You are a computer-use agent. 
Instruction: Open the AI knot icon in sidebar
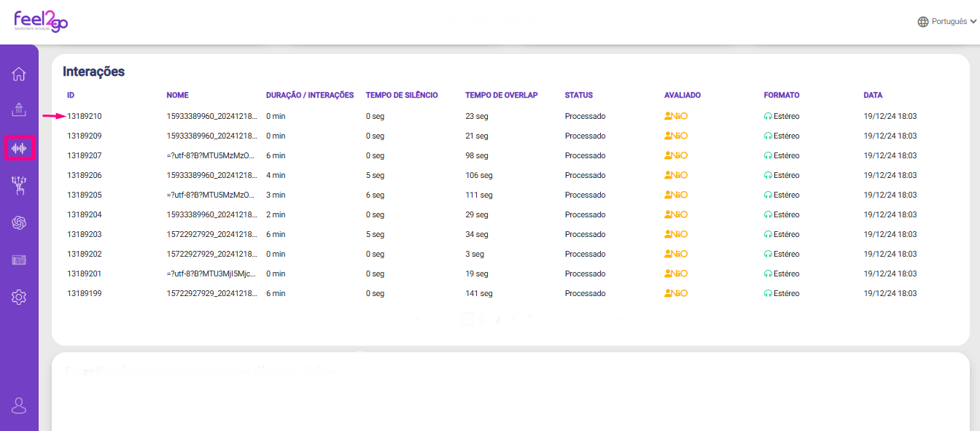click(19, 223)
